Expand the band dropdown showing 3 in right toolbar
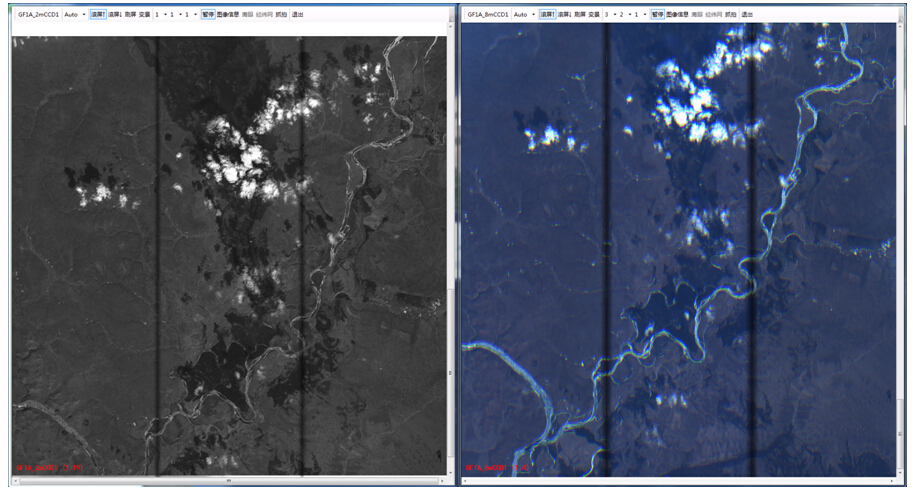The width and height of the screenshot is (913, 498). 610,15
